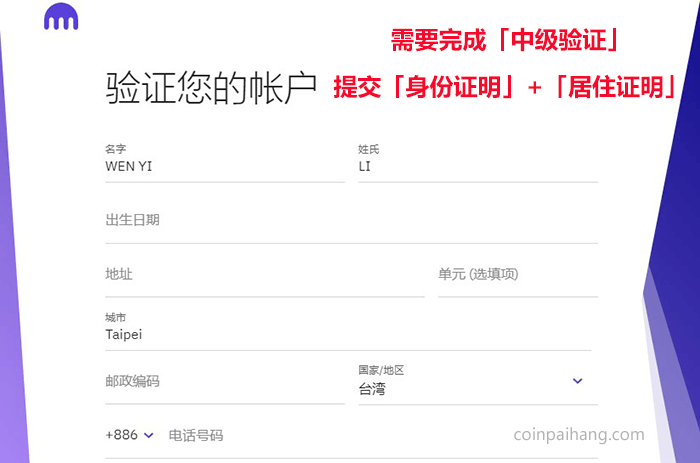Click the arrow icon in 国家/地区 field
Viewport: 700px width, 463px height.
pos(577,381)
